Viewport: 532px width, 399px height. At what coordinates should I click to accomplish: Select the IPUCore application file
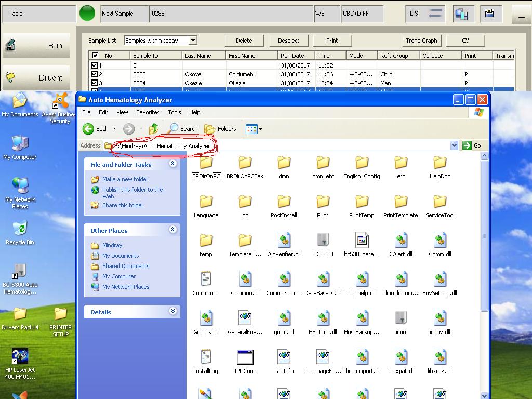click(245, 362)
